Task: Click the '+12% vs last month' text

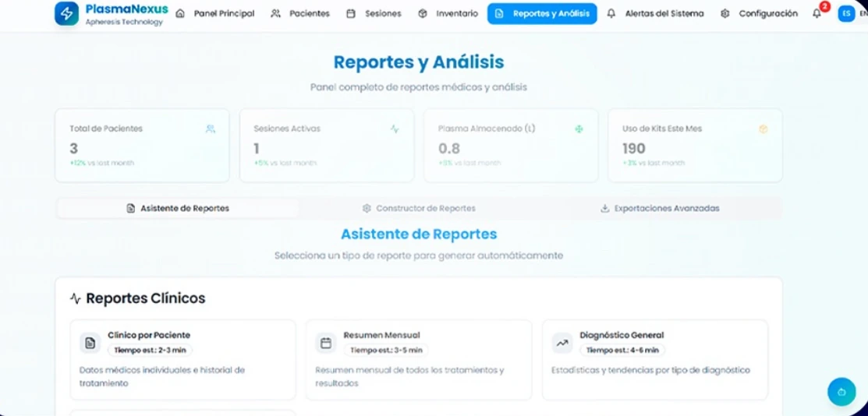Action: pos(102,163)
